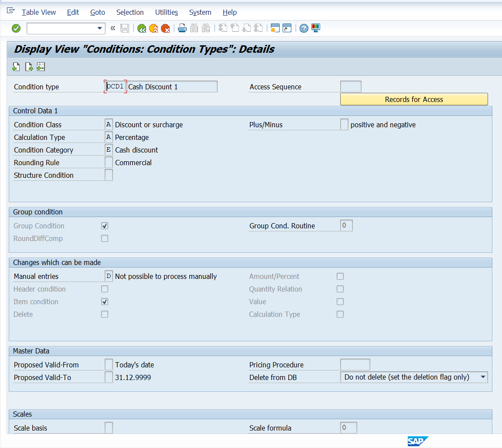Open the command field dropdown arrow
The width and height of the screenshot is (502, 448).
(x=99, y=29)
